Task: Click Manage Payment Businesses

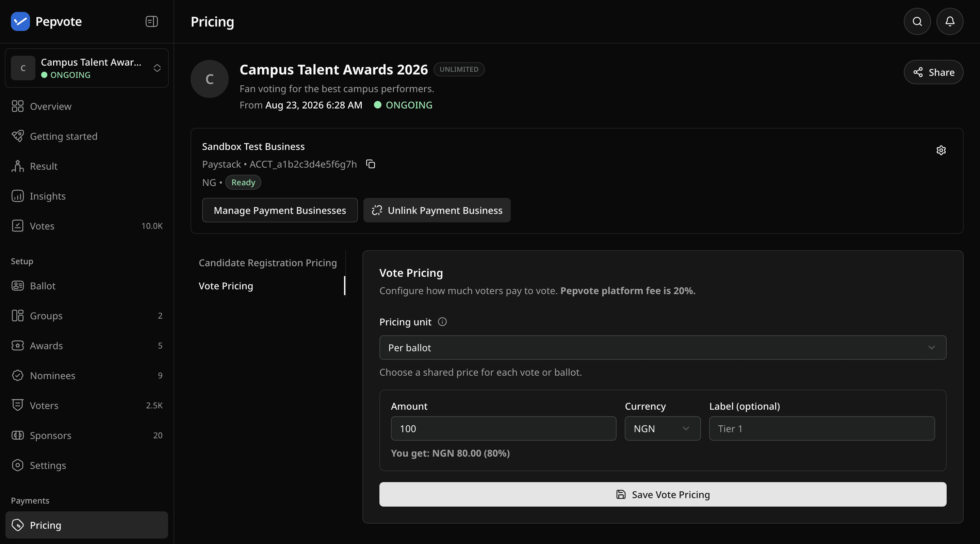Action: [280, 210]
